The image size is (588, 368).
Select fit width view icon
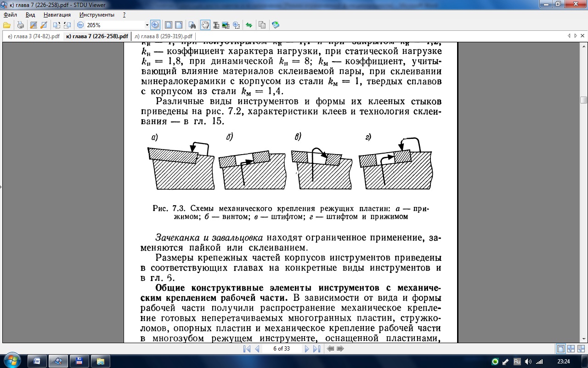tap(179, 25)
